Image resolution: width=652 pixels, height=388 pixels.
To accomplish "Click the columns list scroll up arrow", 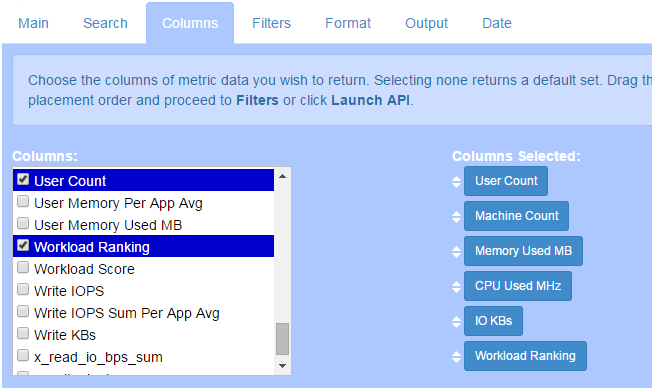I will 283,176.
